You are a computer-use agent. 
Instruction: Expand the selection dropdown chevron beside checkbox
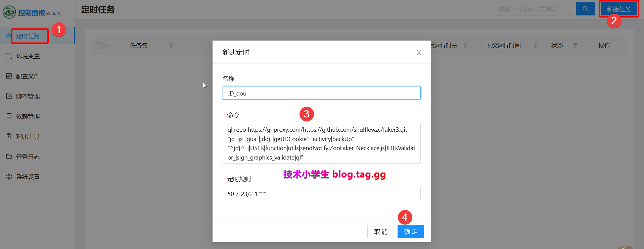(x=106, y=46)
